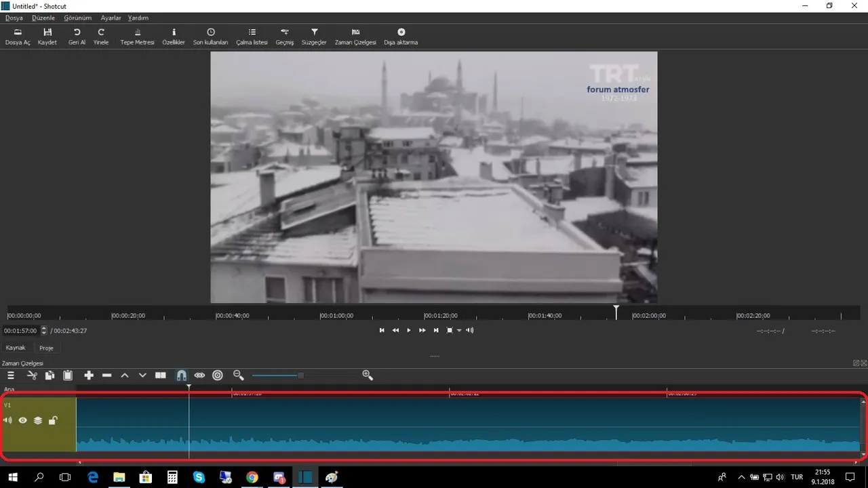
Task: Click the timeline playhead marker
Action: pos(189,387)
